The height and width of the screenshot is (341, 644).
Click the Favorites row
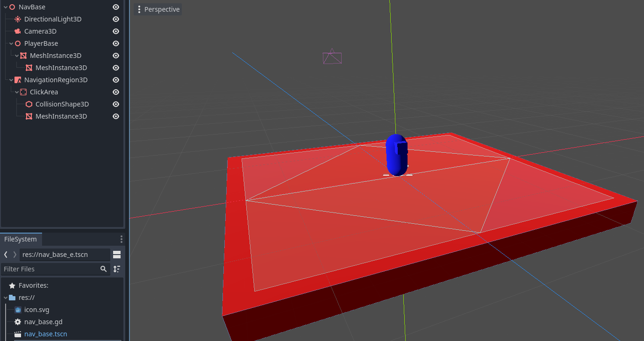(62, 285)
